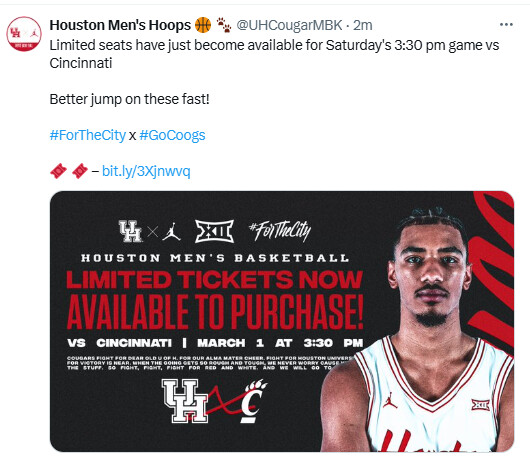Follow the #ForTheCity hashtag
The image size is (530, 461).
pos(88,135)
